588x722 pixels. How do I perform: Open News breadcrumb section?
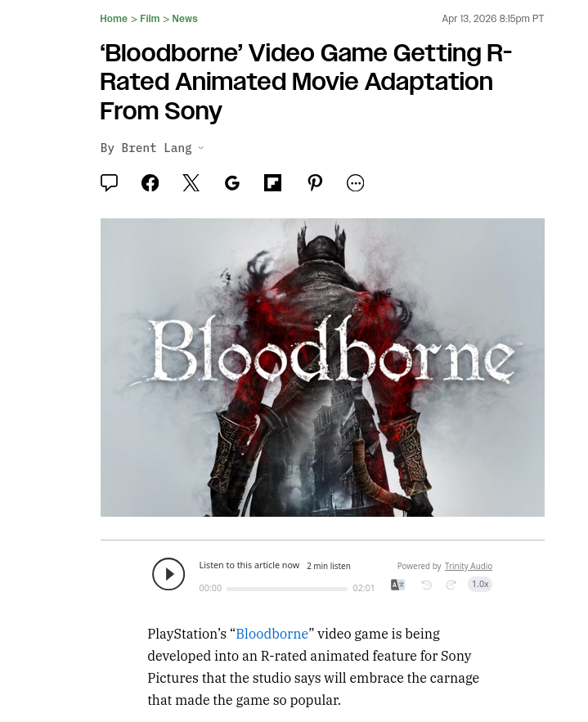coord(185,19)
